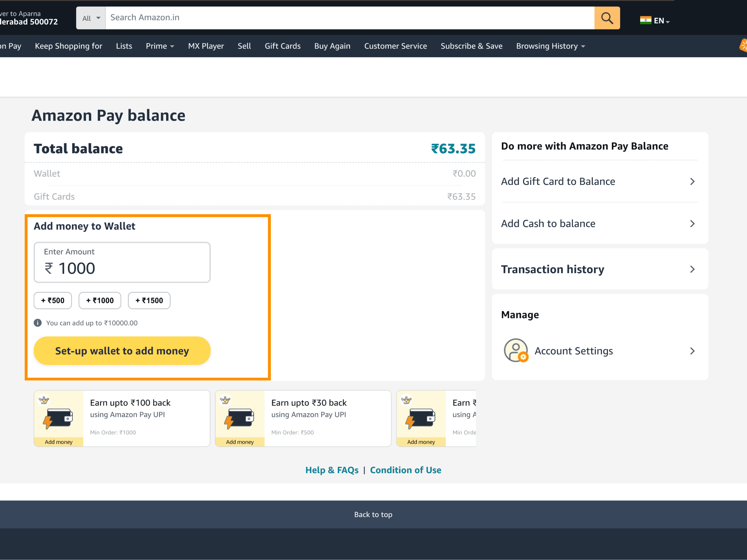Open Gift Cards nav item
Screen dimensions: 747x560
coord(283,46)
